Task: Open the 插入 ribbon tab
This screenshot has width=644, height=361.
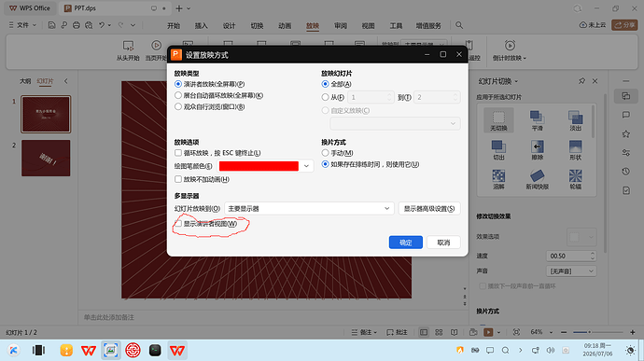Action: coord(202,25)
